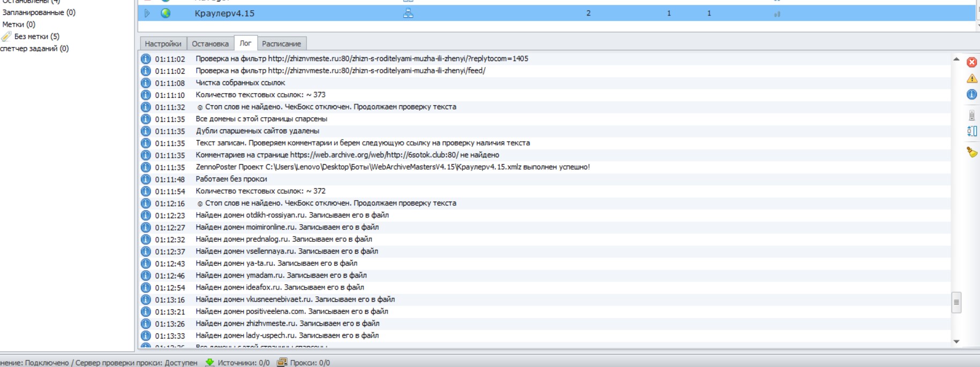980x367 pixels.
Task: Click info icon of the 01:12:43 entry
Action: (x=146, y=263)
